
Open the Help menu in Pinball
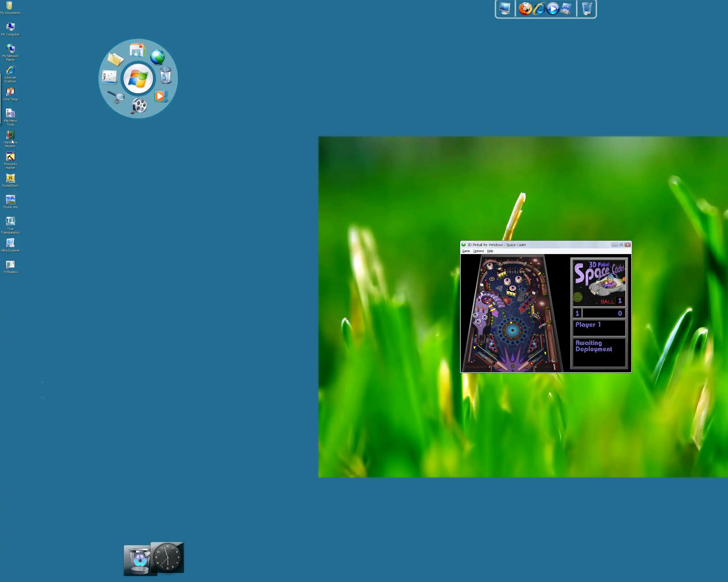(x=490, y=251)
